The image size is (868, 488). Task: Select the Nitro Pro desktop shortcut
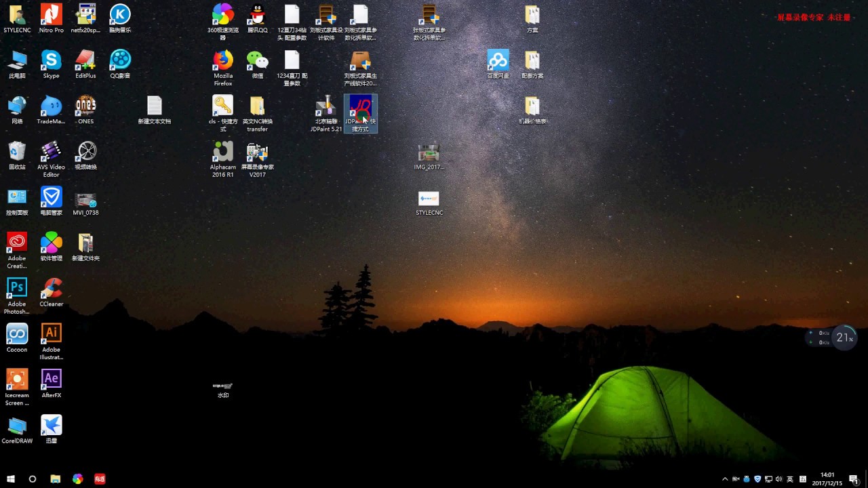coord(51,15)
